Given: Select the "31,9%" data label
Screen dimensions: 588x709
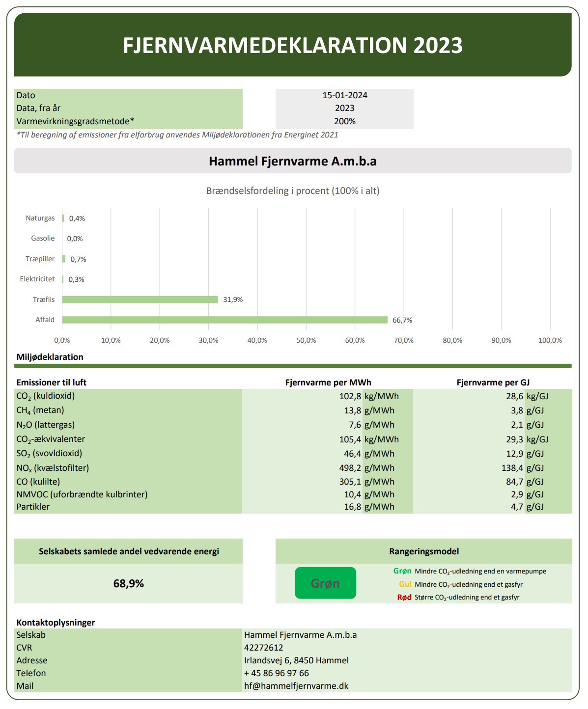Looking at the screenshot, I should coord(233,300).
